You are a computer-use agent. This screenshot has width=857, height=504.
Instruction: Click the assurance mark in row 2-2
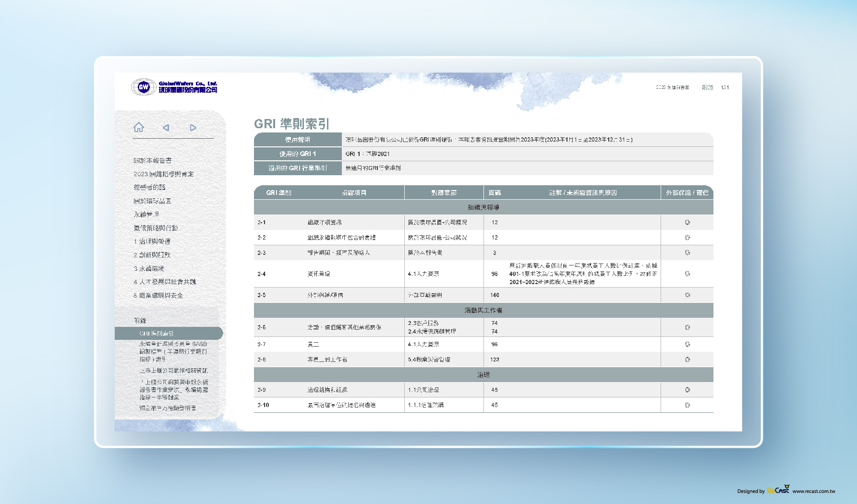tap(688, 238)
